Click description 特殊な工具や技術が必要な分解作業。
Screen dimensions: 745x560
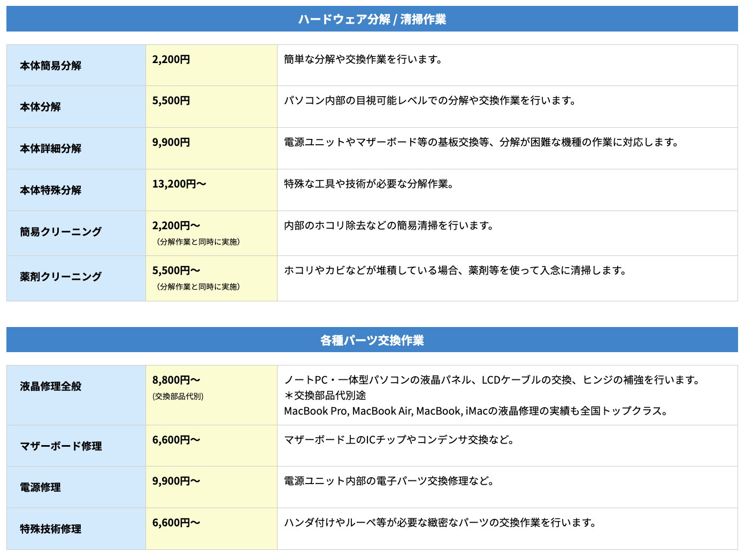[x=369, y=184]
